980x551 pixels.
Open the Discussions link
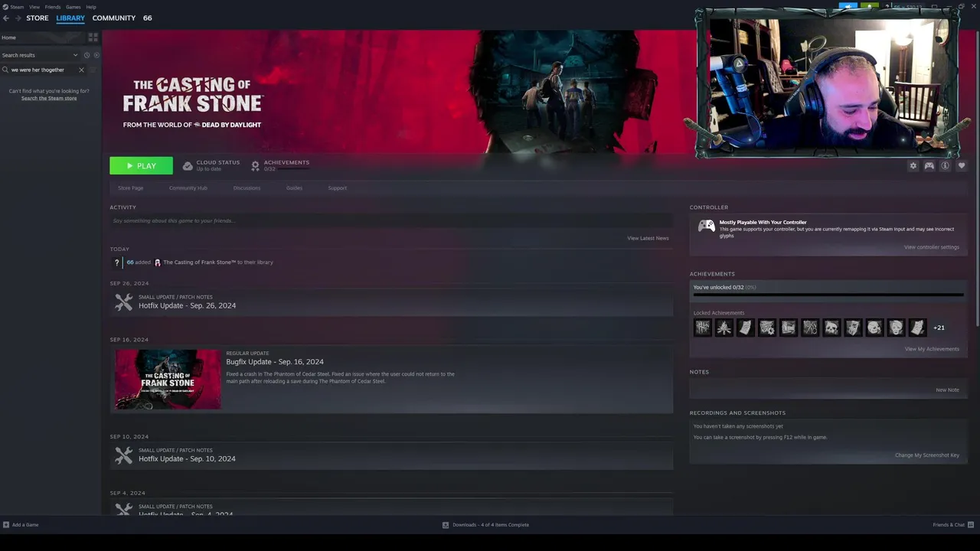[247, 188]
